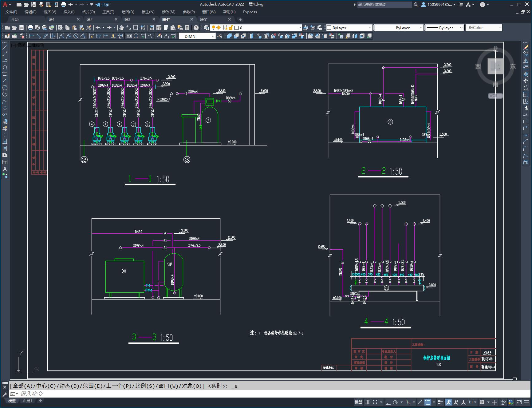Click the Help question mark in standard toolbar

(x=196, y=28)
